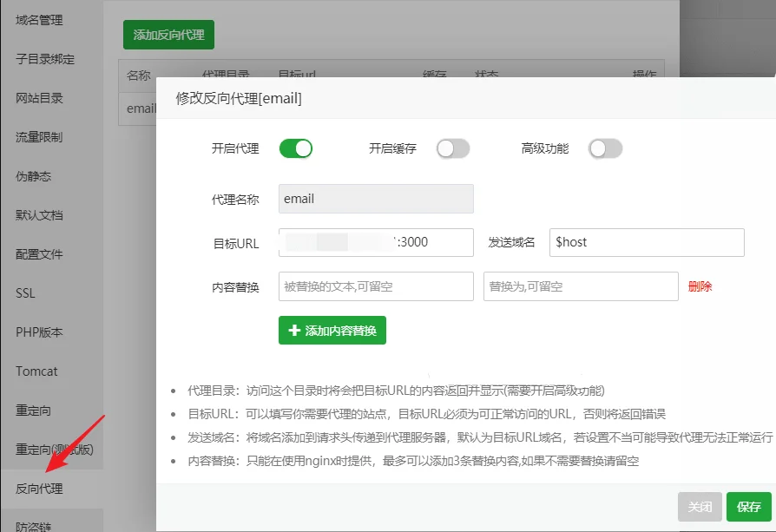Image resolution: width=776 pixels, height=532 pixels.
Task: Click the 修改反向代理[email] dialog title
Action: click(x=239, y=98)
